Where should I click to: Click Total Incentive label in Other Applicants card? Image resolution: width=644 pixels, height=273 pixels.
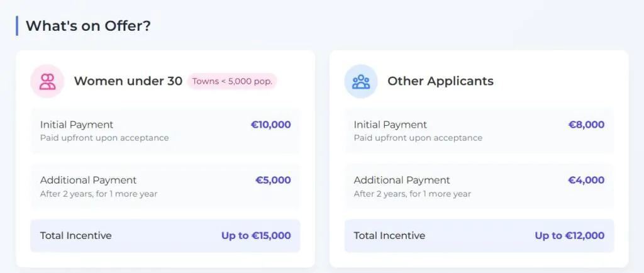tap(389, 236)
